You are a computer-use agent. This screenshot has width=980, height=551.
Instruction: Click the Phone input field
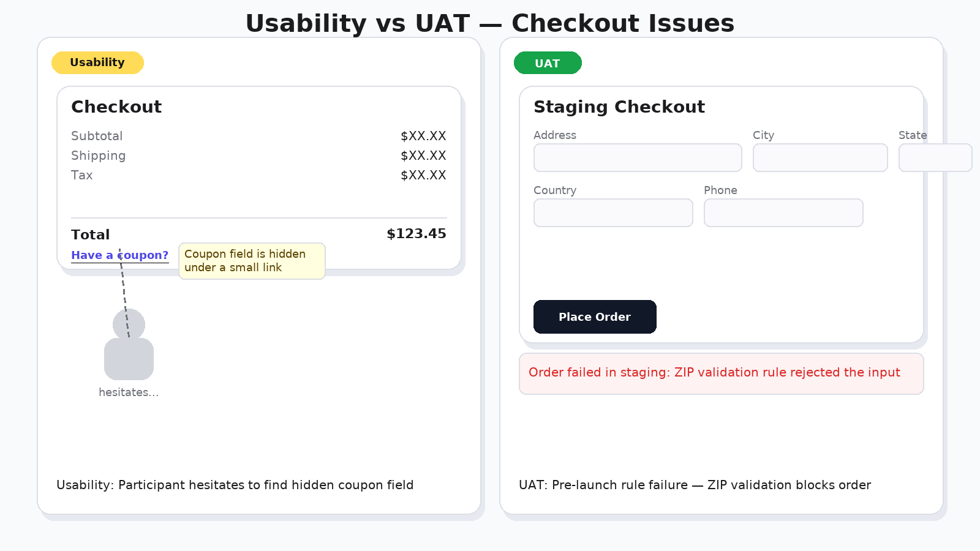coord(783,213)
